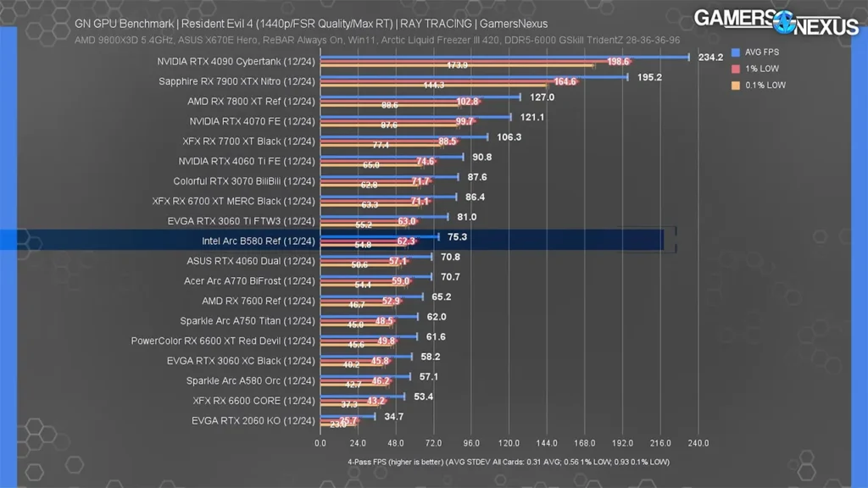868x488 pixels.
Task: Click the 58.2 average FPS value
Action: click(430, 357)
